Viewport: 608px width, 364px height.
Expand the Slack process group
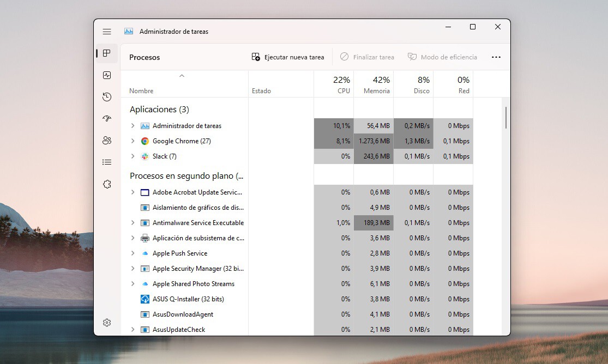pos(132,156)
